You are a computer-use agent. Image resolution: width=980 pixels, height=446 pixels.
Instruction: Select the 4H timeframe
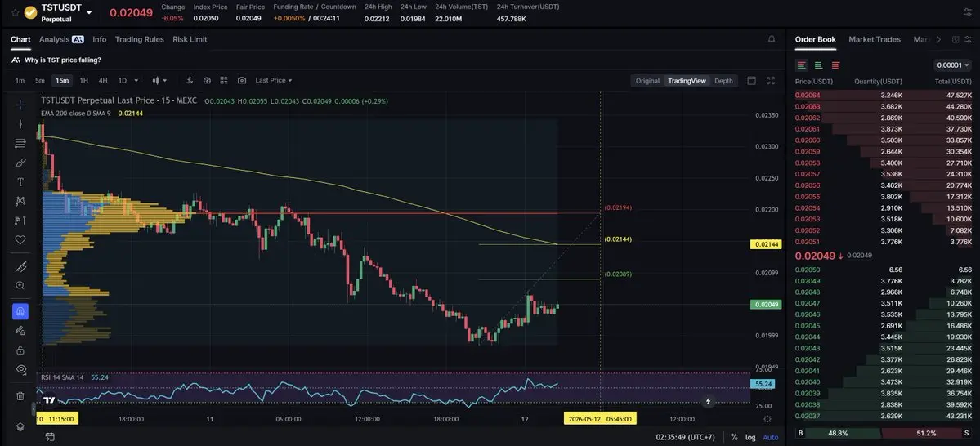(103, 81)
